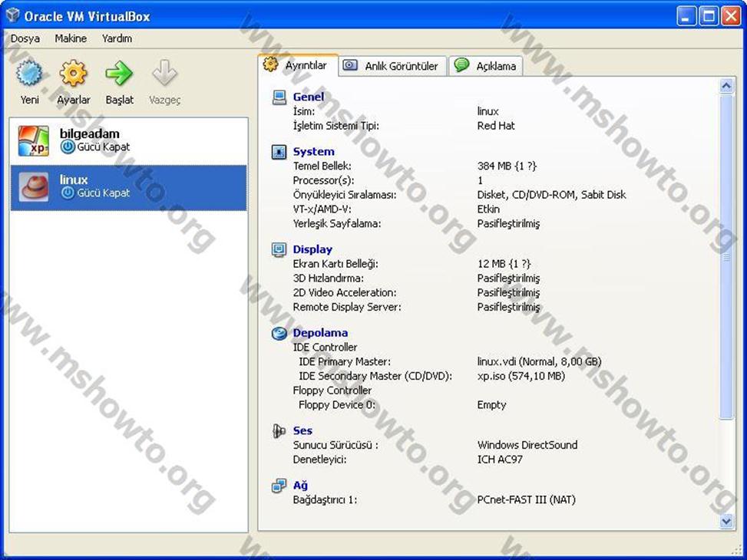Click the '12 MB {1 ?}' video memory value
The width and height of the screenshot is (747, 560).
click(x=504, y=264)
